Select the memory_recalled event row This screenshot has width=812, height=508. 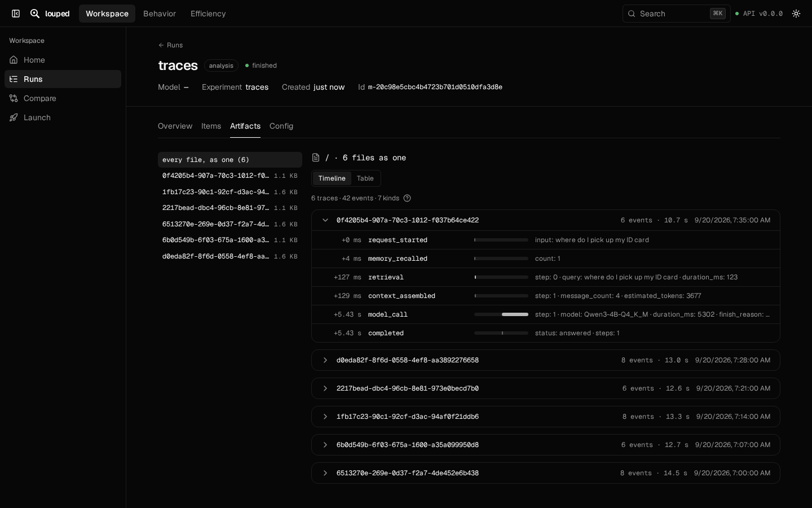[x=546, y=259]
